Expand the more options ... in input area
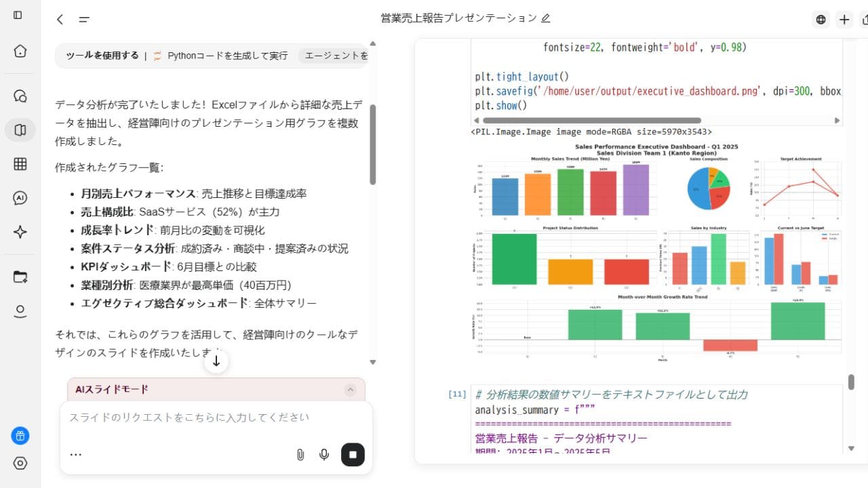The height and width of the screenshot is (488, 868). click(x=75, y=454)
